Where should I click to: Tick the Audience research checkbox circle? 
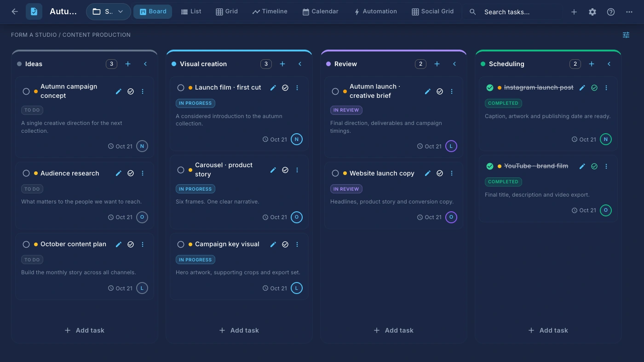pyautogui.click(x=26, y=173)
